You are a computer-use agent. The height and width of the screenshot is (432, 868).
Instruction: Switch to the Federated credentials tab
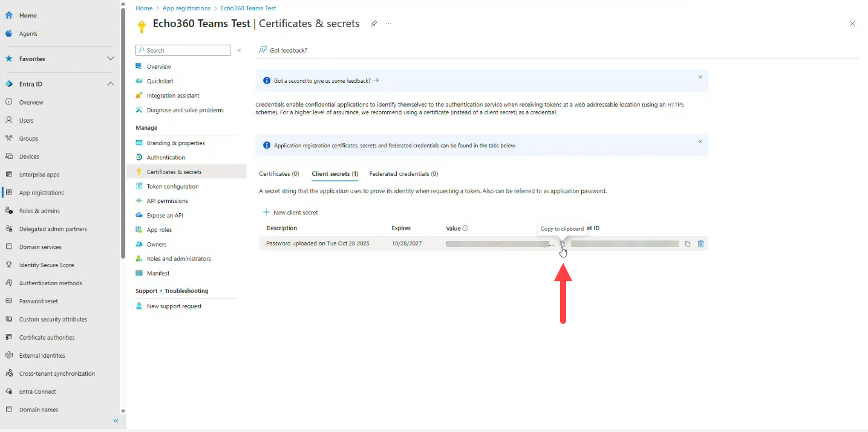pyautogui.click(x=403, y=174)
